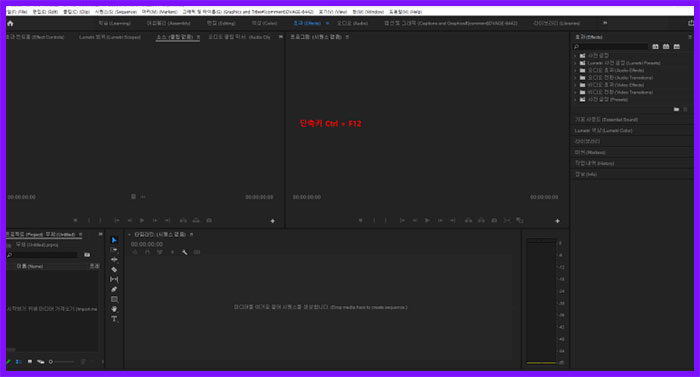Select the Rectangle tool

(x=114, y=299)
